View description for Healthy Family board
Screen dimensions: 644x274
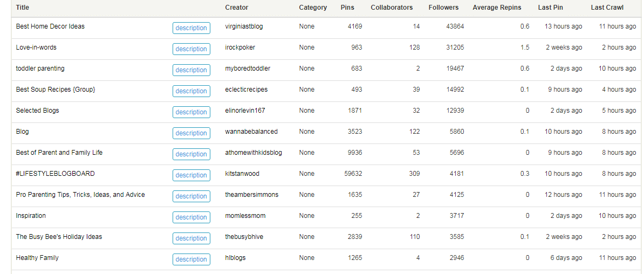click(x=191, y=259)
